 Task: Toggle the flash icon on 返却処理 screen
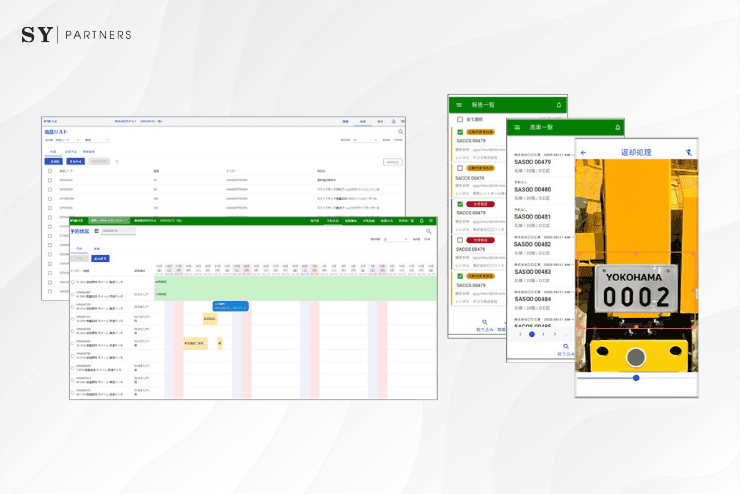pyautogui.click(x=689, y=152)
